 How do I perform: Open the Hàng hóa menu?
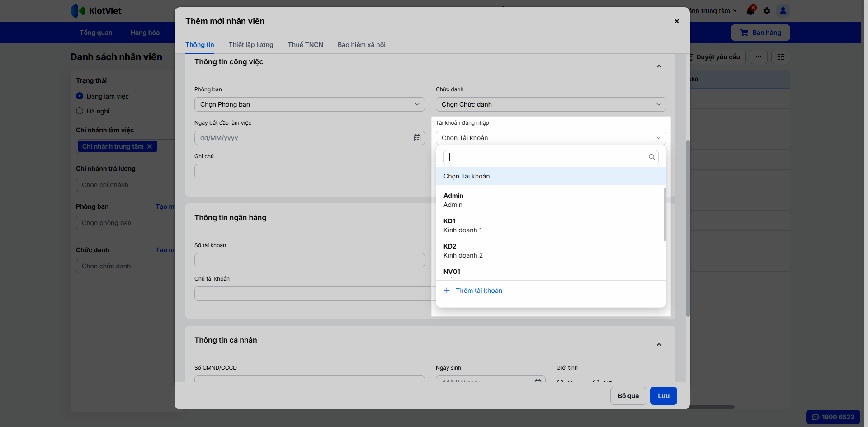145,33
